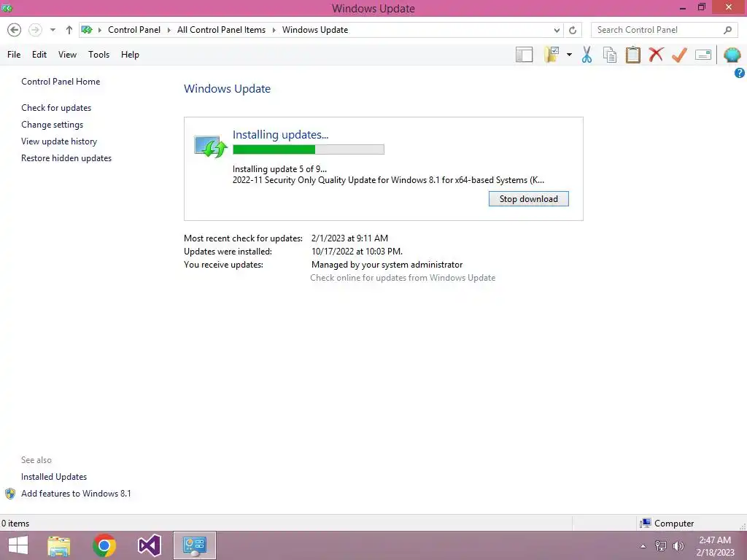This screenshot has height=560, width=747.
Task: Click 'Installing update 5 of 9...' text
Action: coord(279,169)
